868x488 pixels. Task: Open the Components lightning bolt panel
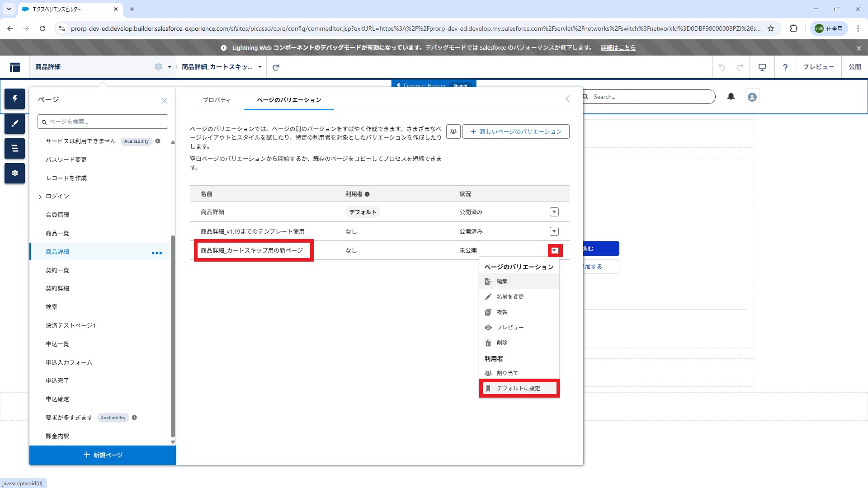click(14, 99)
